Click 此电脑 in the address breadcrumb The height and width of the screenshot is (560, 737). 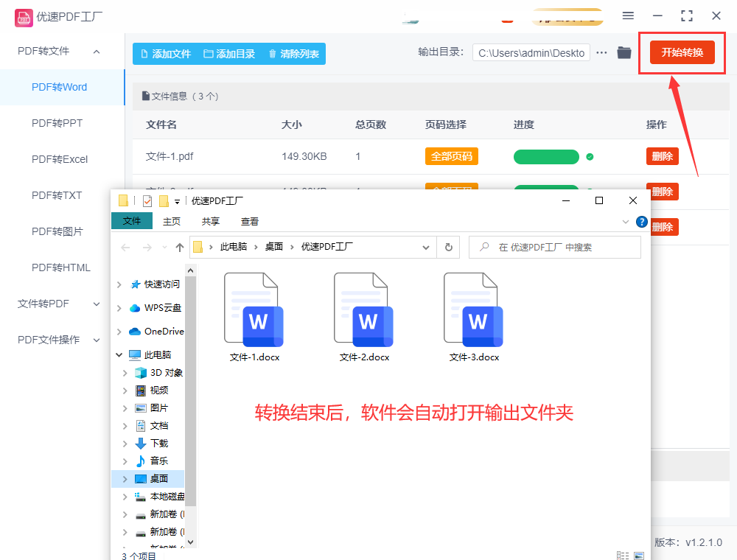pos(234,247)
